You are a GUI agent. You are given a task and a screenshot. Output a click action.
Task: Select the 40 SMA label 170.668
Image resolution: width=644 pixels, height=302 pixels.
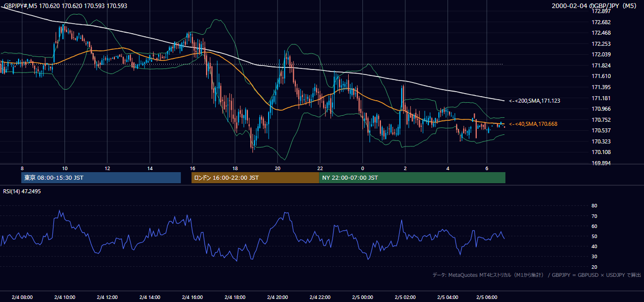[x=533, y=124]
